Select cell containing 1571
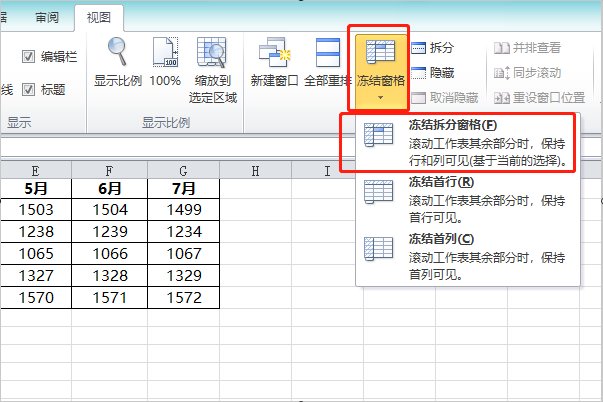603x402 pixels. [109, 297]
